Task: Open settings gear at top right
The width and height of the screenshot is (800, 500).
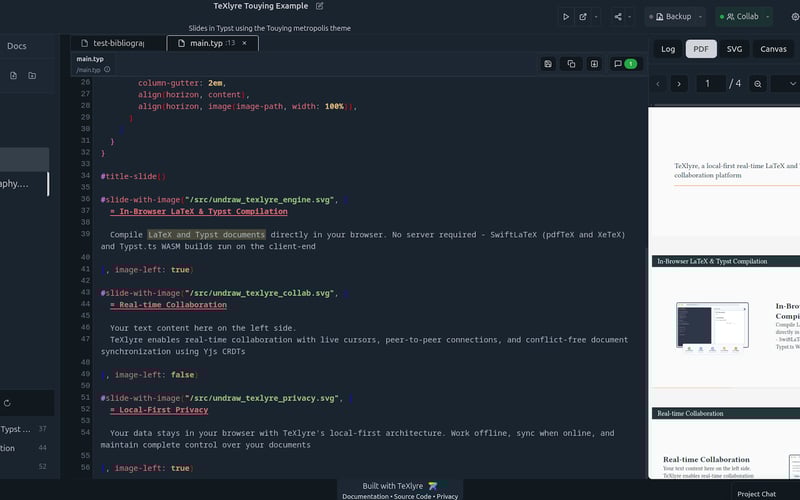Action: pyautogui.click(x=795, y=17)
